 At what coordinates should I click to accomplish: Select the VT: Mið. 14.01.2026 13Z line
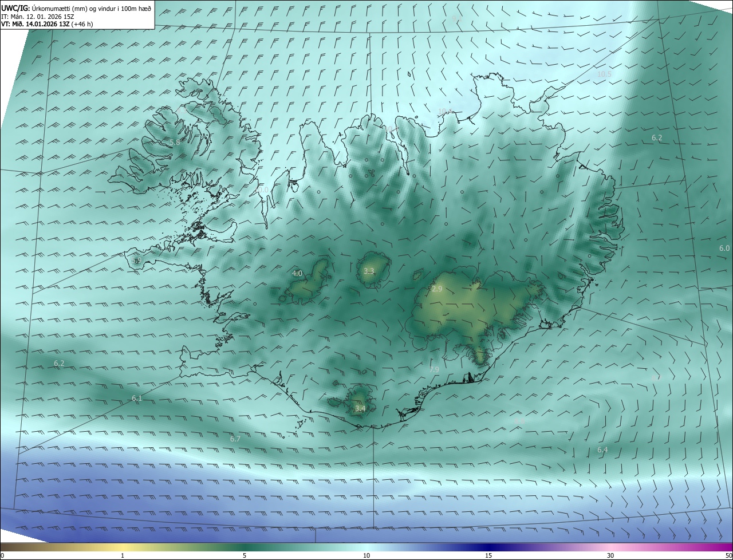click(x=47, y=24)
